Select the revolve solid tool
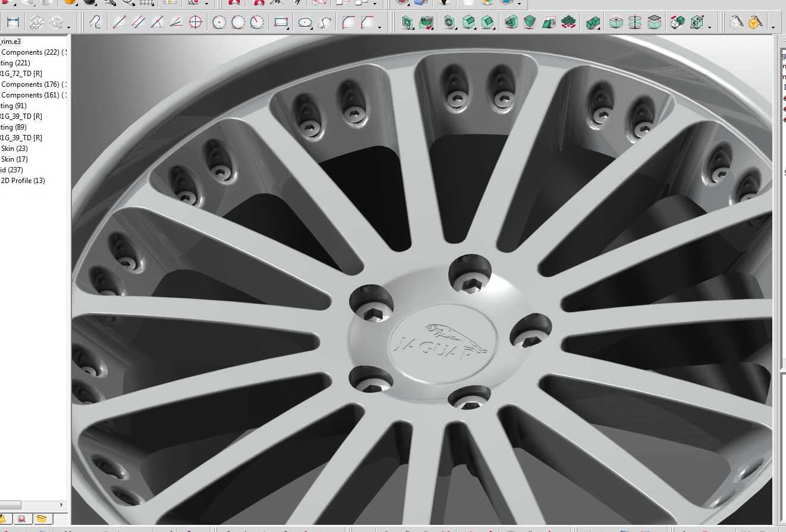786x532 pixels. click(426, 23)
